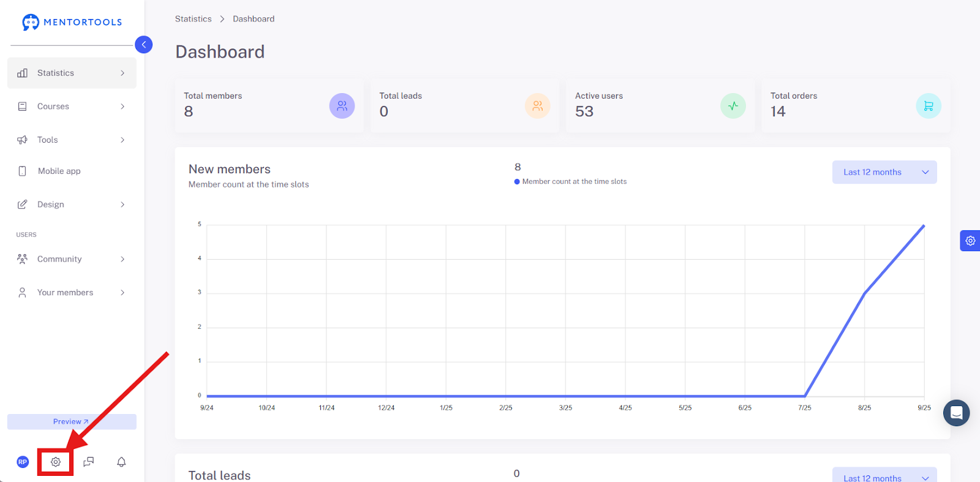Expand the Courses menu
This screenshot has height=482, width=980.
coord(72,107)
